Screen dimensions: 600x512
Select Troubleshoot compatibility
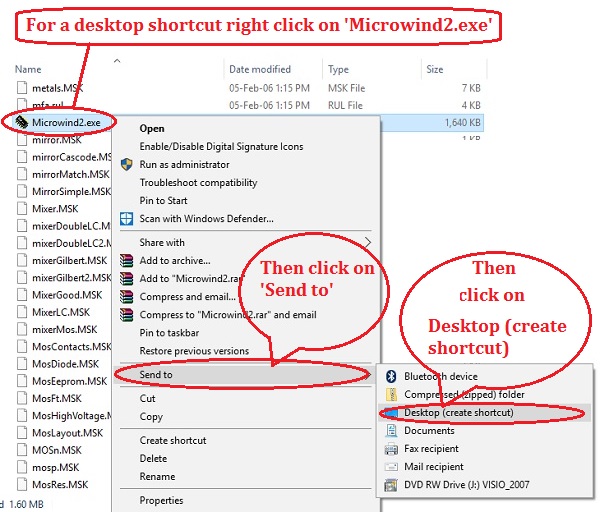point(198,183)
